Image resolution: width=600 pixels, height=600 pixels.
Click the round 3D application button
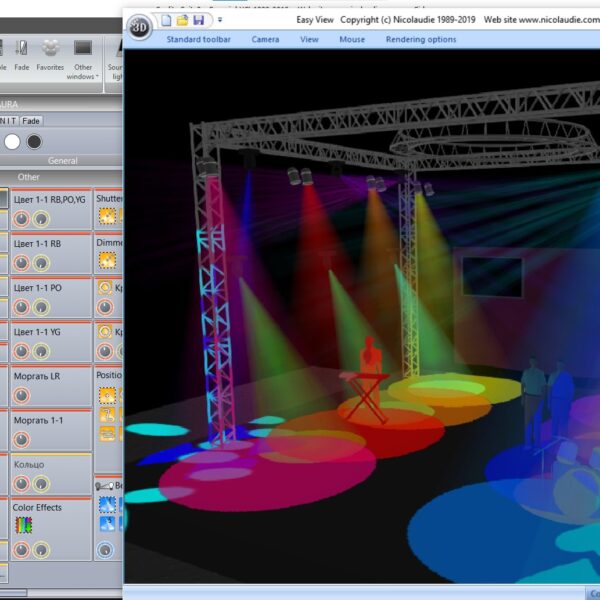pos(139,27)
